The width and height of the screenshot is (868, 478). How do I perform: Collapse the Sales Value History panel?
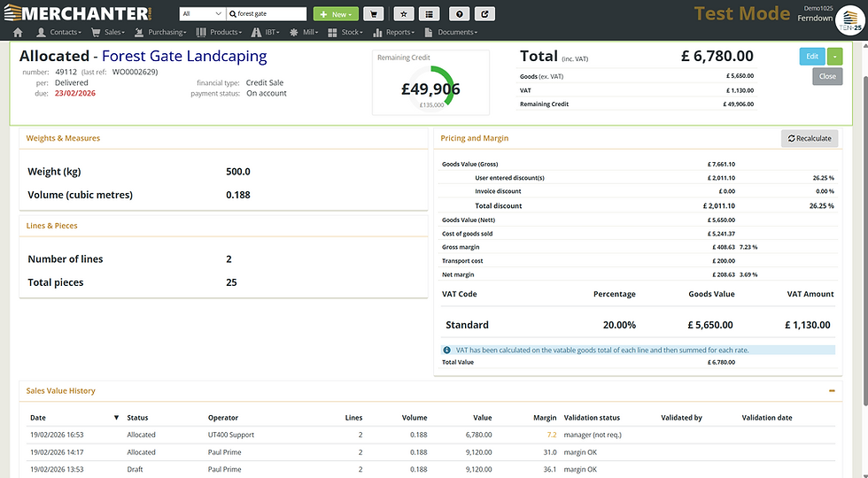pos(832,390)
